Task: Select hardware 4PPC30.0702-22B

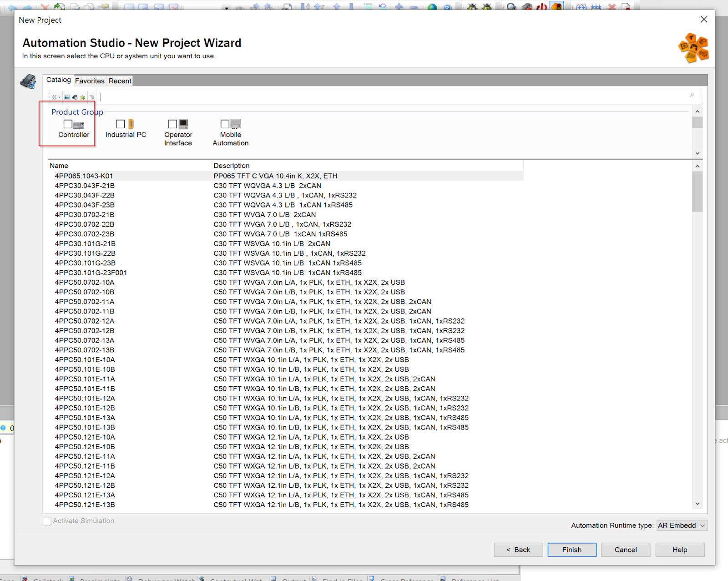Action: [x=85, y=224]
